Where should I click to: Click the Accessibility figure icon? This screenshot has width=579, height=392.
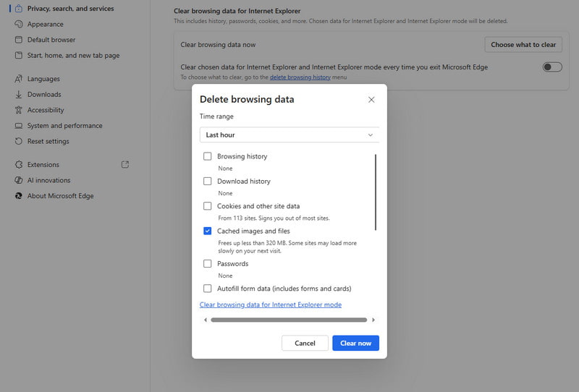coord(19,110)
